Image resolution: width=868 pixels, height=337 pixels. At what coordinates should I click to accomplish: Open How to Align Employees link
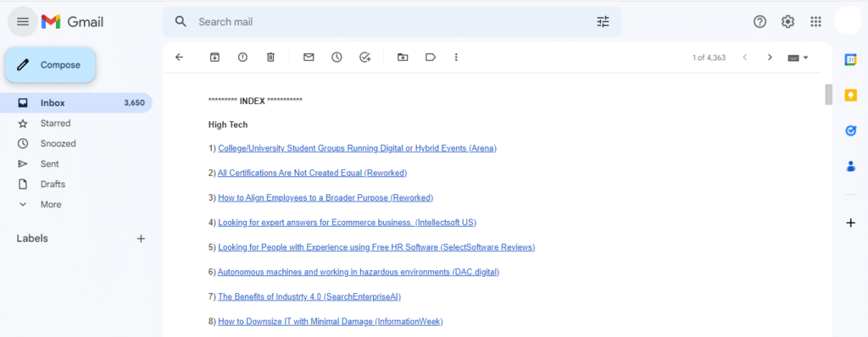325,197
